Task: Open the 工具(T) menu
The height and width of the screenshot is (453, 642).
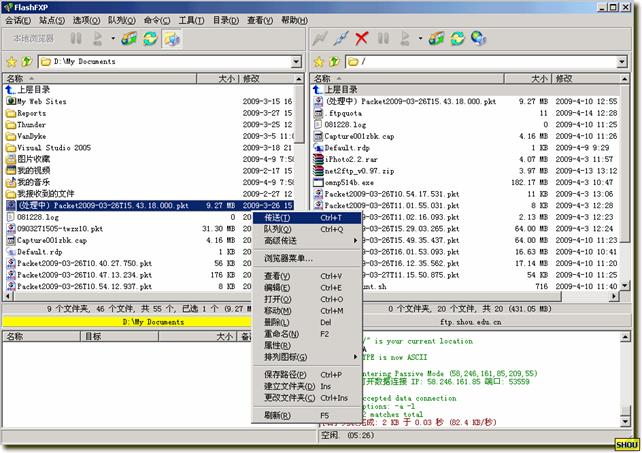Action: click(x=191, y=20)
